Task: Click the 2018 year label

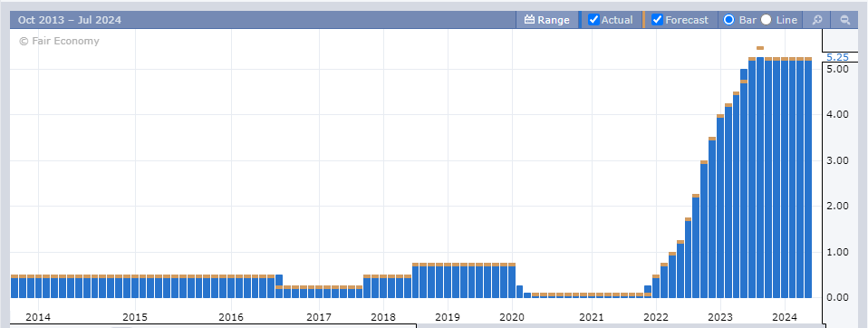Action: point(383,317)
